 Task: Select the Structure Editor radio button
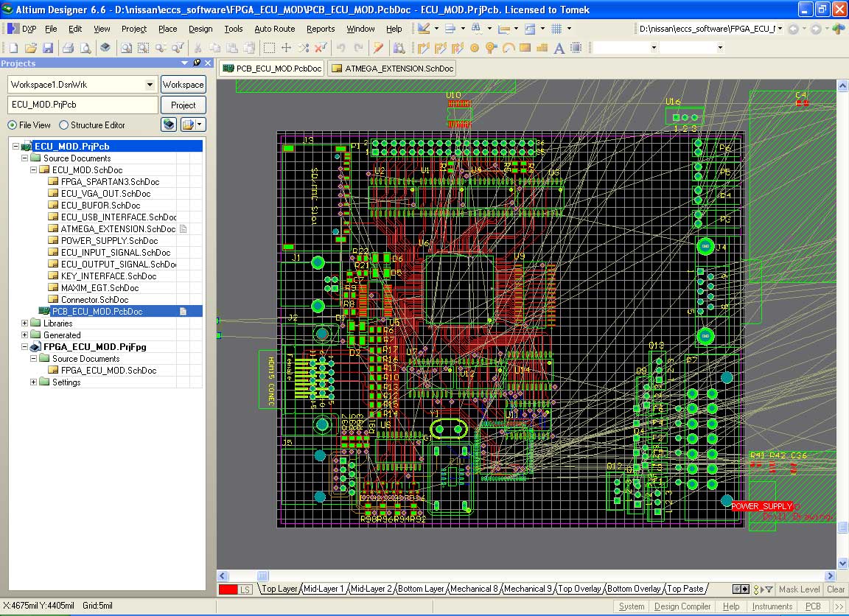pos(64,125)
